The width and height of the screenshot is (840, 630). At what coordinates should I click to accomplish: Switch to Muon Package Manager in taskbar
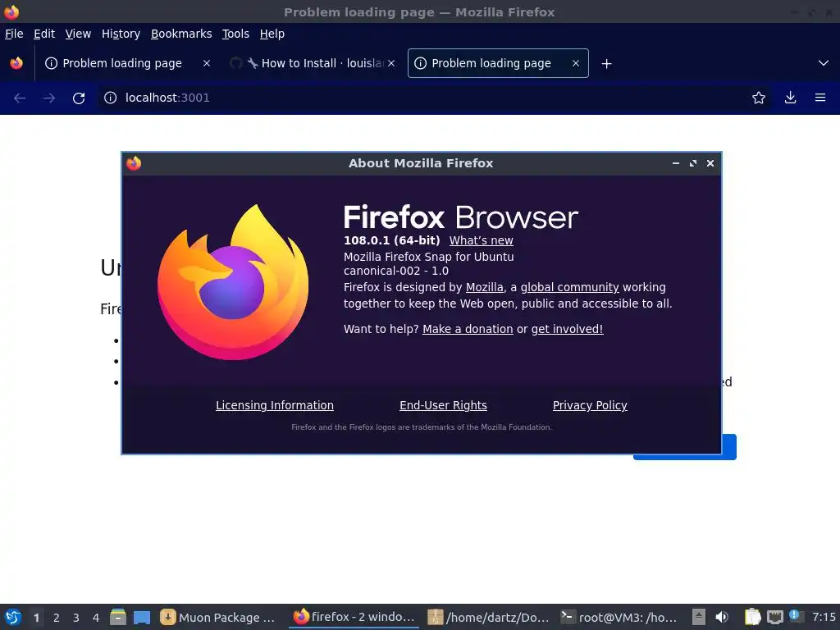click(219, 617)
